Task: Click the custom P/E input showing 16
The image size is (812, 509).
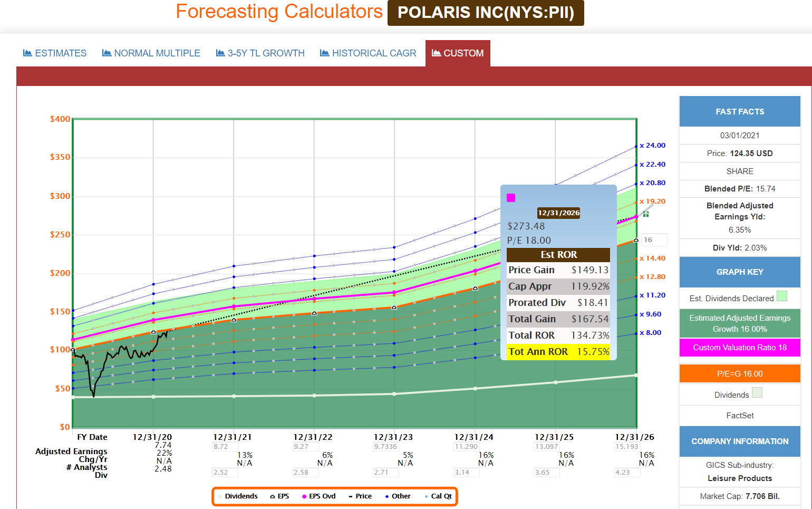Action: tap(654, 240)
